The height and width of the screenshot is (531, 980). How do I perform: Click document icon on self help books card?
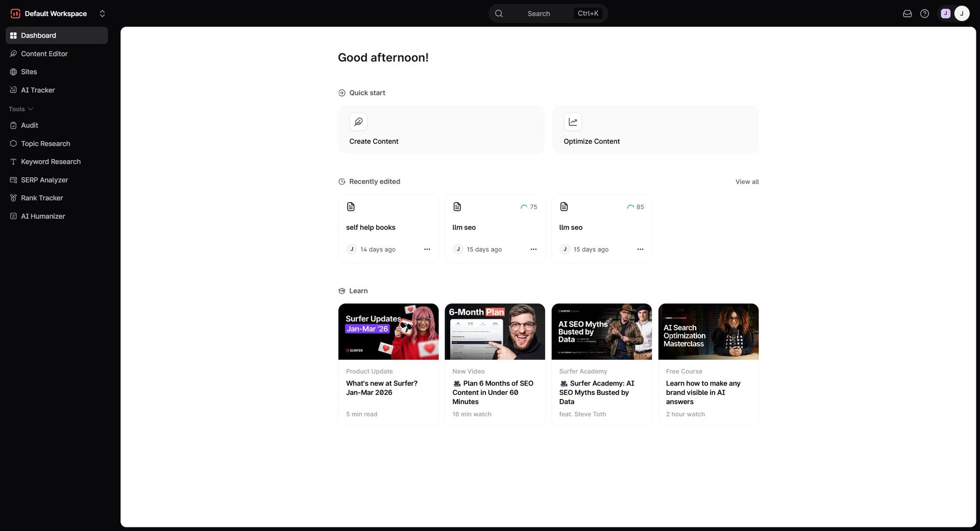tap(351, 207)
